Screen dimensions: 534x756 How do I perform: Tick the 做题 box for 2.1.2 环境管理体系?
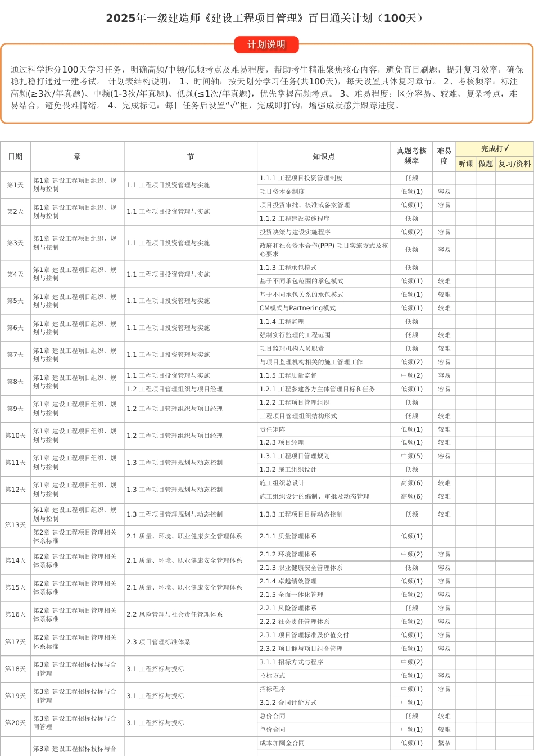tap(486, 554)
